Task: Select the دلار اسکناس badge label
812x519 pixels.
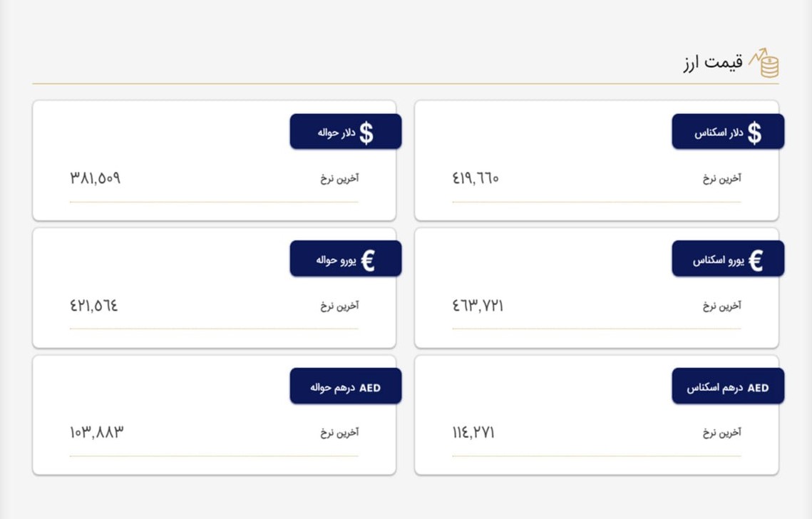Action: (x=719, y=133)
